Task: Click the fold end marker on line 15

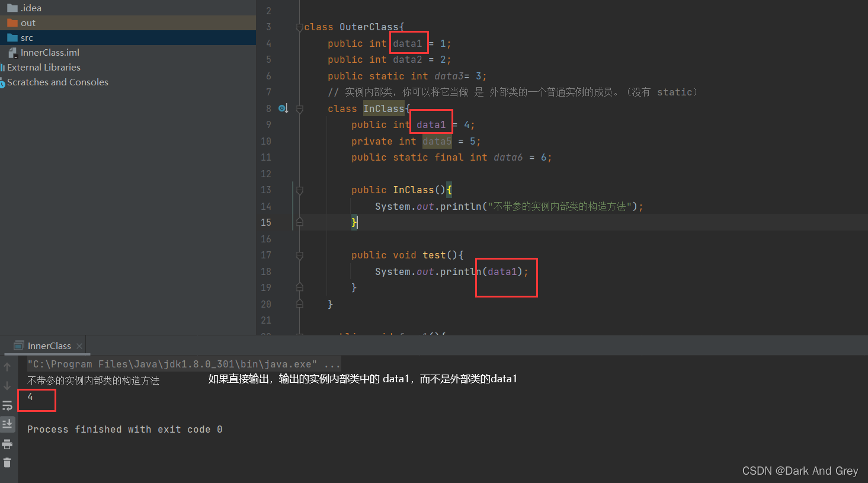Action: point(300,222)
